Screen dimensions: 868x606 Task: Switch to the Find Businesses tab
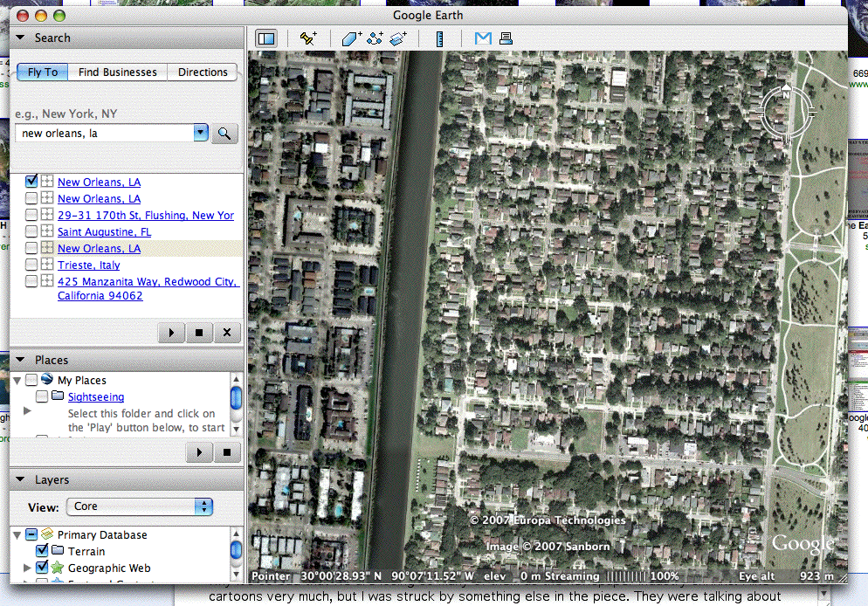[x=118, y=72]
